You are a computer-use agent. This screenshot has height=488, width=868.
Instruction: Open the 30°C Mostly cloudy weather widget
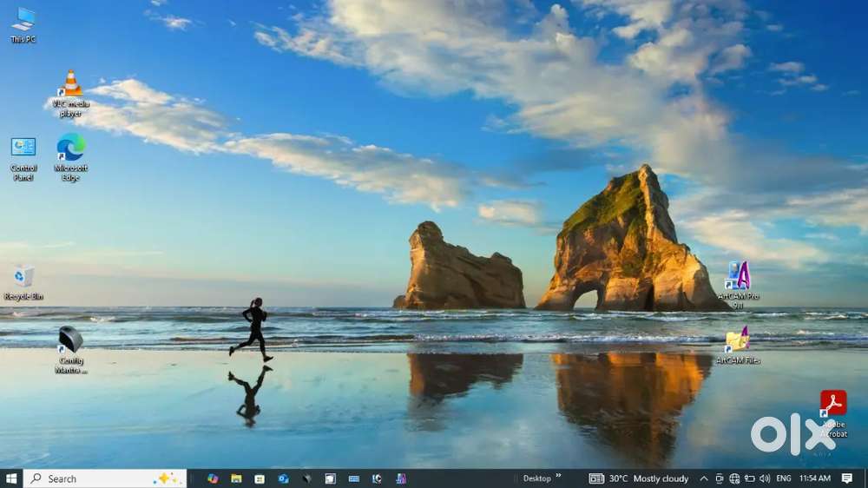(640, 478)
